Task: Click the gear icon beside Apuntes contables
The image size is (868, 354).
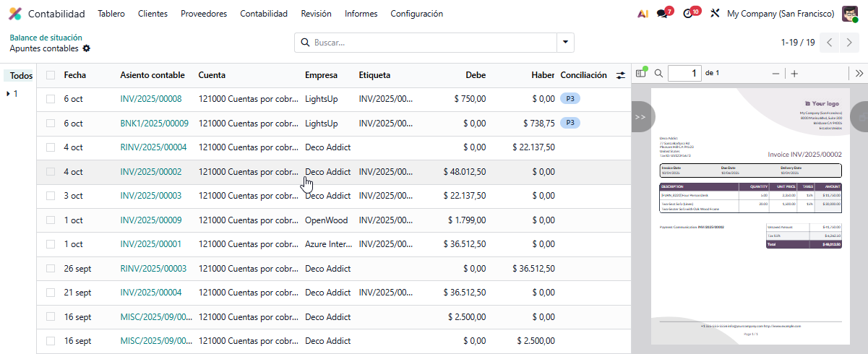Action: pos(87,48)
